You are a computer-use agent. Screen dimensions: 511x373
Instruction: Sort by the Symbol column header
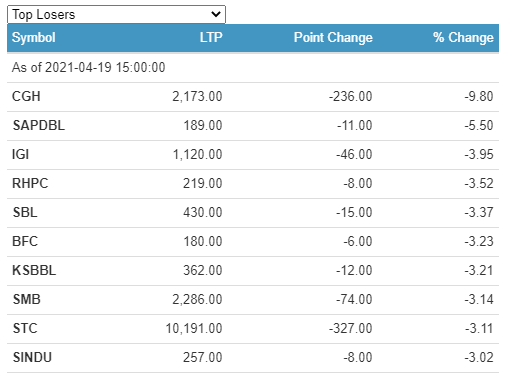34,37
